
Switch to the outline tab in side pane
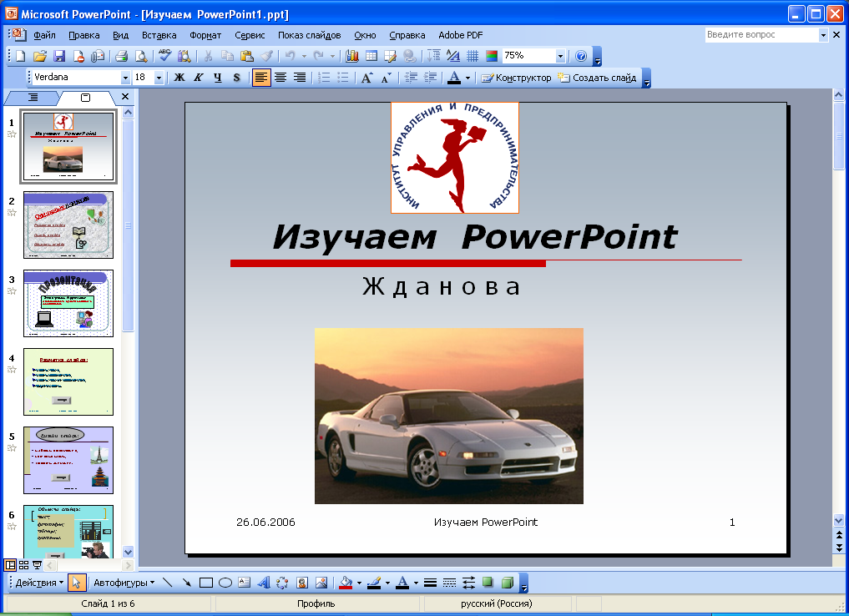pos(33,98)
